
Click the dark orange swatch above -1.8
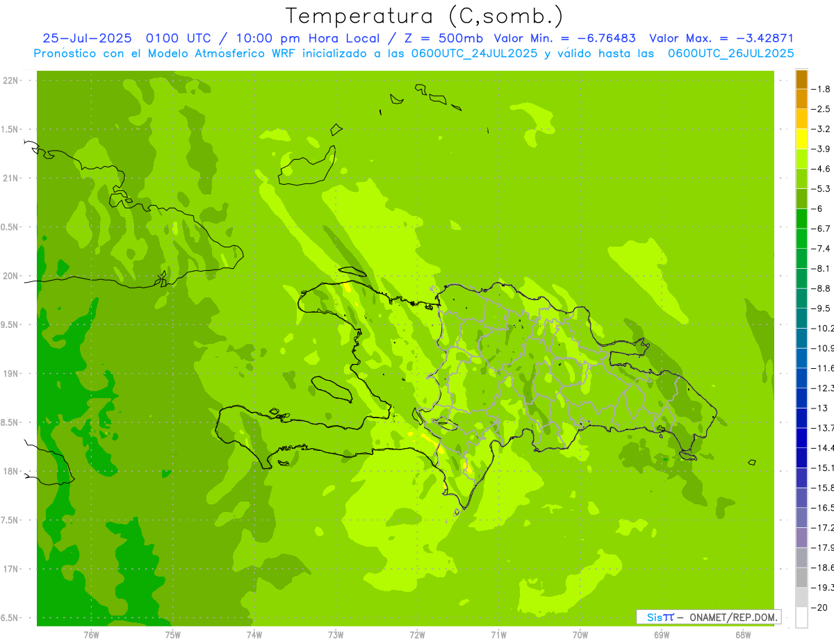[x=802, y=79]
